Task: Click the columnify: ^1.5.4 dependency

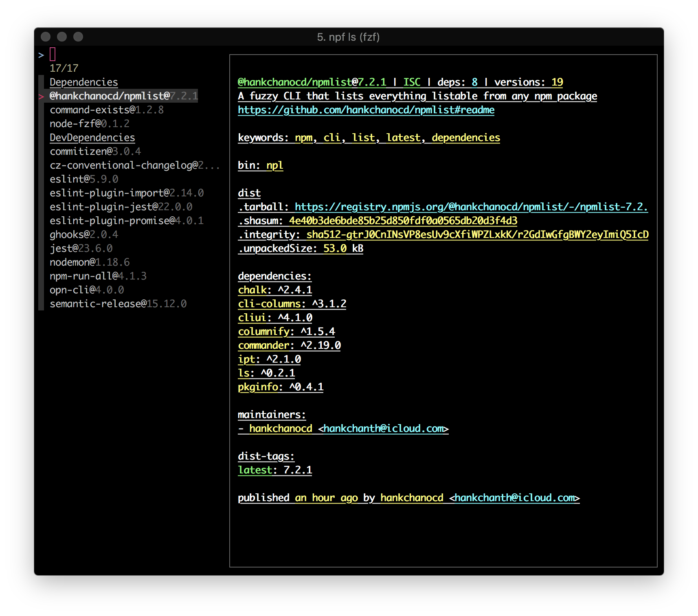Action: coord(286,332)
